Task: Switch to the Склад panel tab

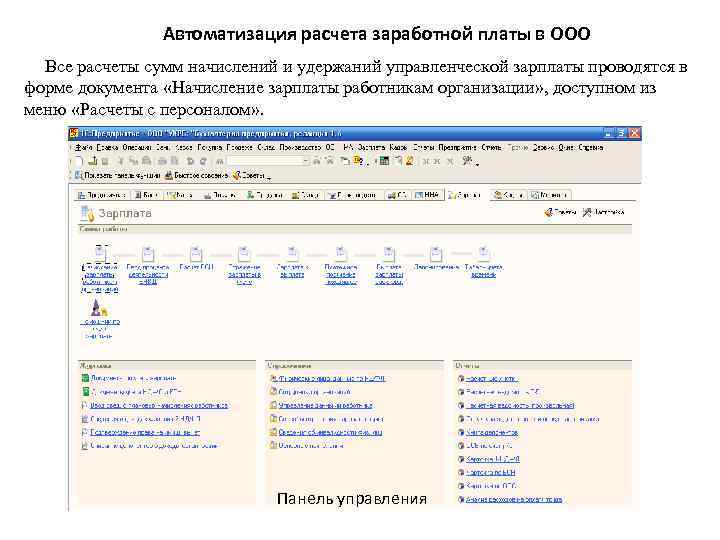Action: point(305,195)
